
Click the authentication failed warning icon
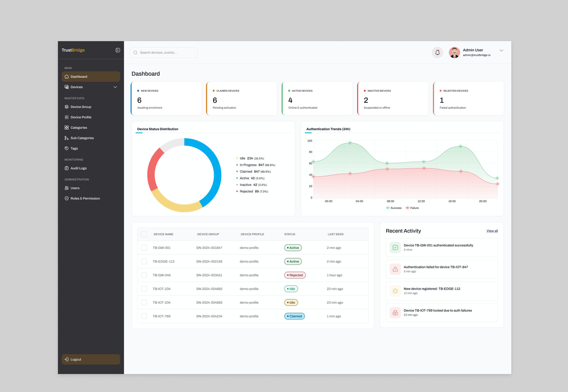[395, 269]
